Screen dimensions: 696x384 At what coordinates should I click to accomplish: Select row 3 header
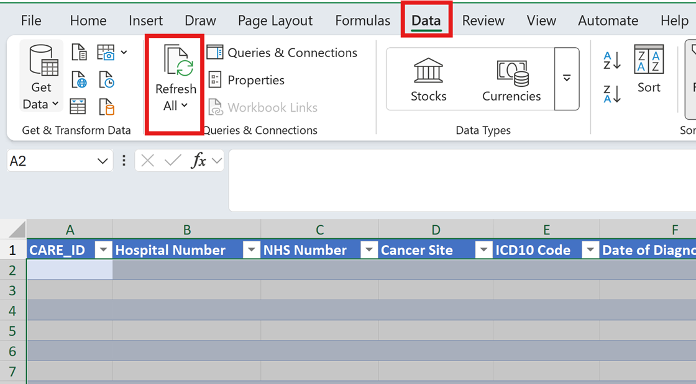point(13,290)
